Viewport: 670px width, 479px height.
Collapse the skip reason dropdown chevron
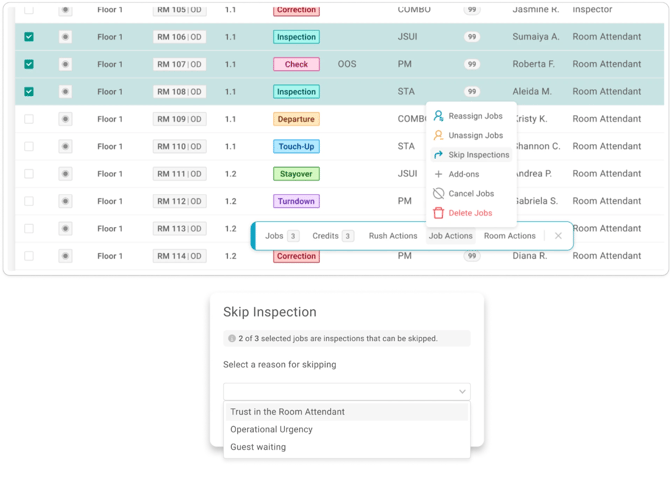point(462,391)
